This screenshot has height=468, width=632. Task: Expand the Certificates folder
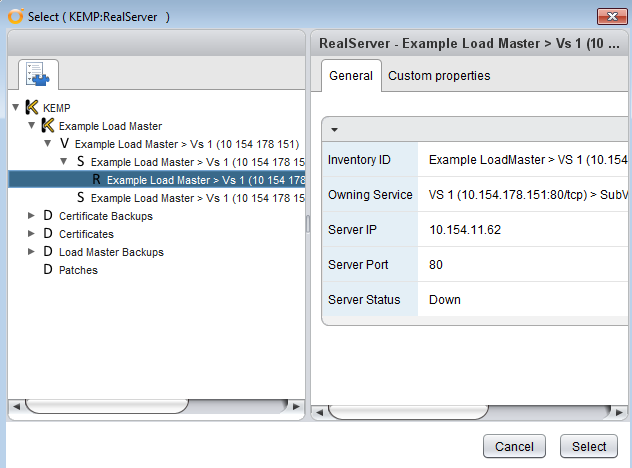(31, 233)
